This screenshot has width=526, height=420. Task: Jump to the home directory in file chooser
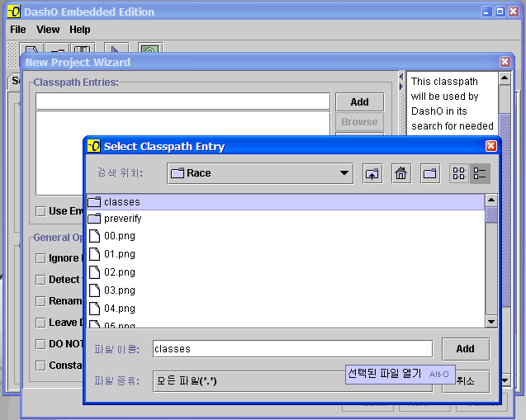click(400, 173)
